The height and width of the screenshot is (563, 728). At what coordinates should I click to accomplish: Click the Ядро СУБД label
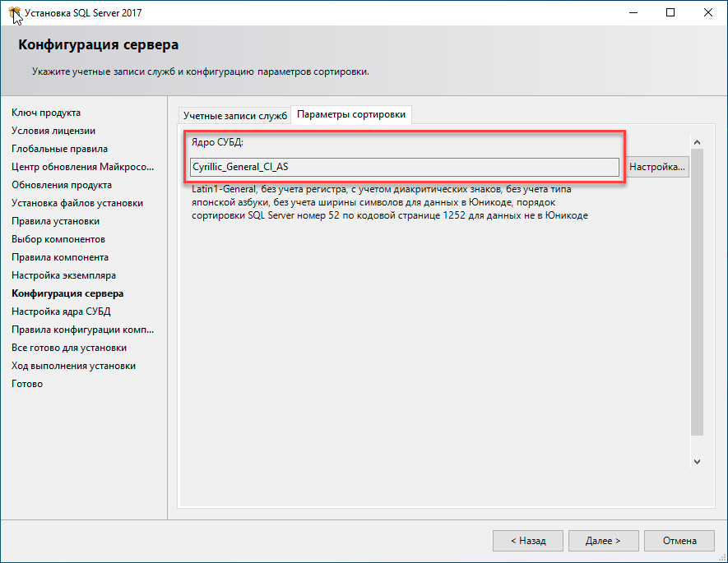217,142
